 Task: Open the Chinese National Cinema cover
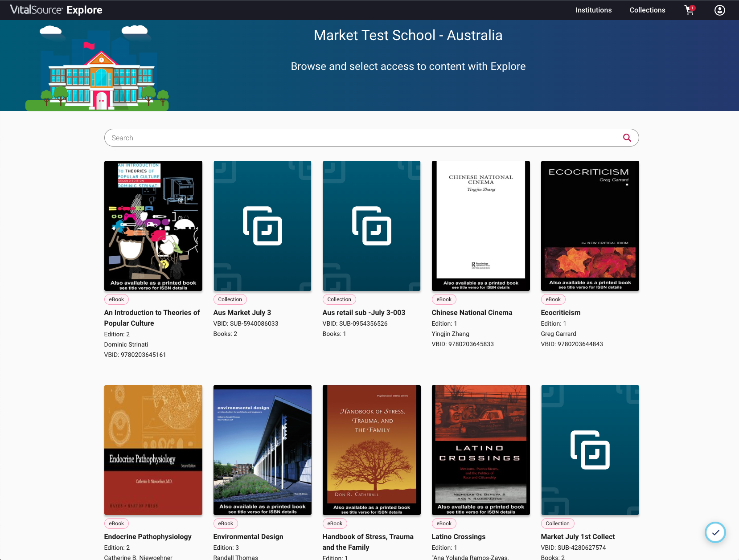click(481, 226)
